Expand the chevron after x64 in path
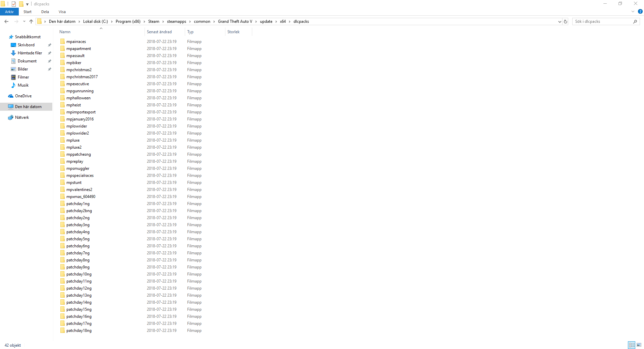 tap(290, 21)
